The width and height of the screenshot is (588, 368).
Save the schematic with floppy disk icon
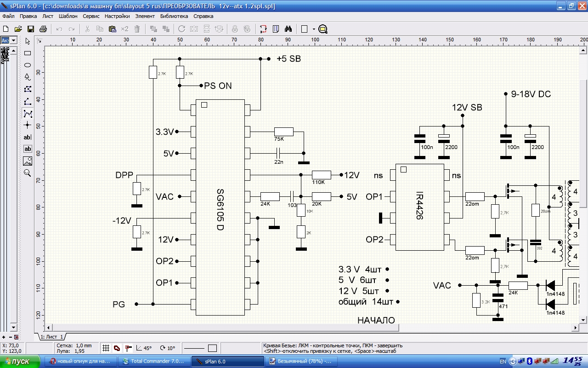tap(31, 29)
